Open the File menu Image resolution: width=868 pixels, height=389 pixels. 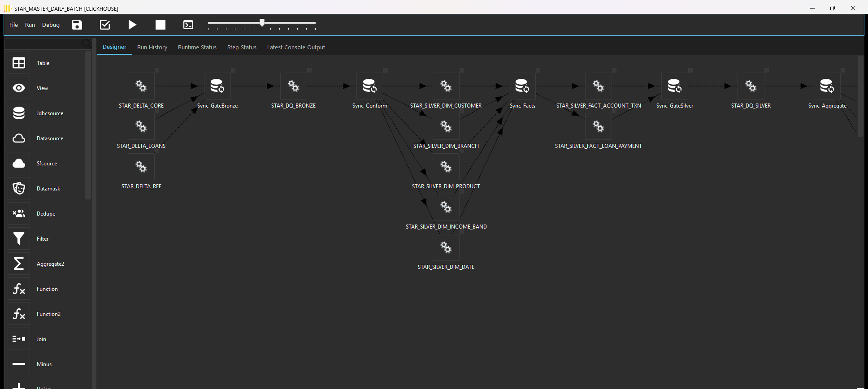click(x=13, y=25)
